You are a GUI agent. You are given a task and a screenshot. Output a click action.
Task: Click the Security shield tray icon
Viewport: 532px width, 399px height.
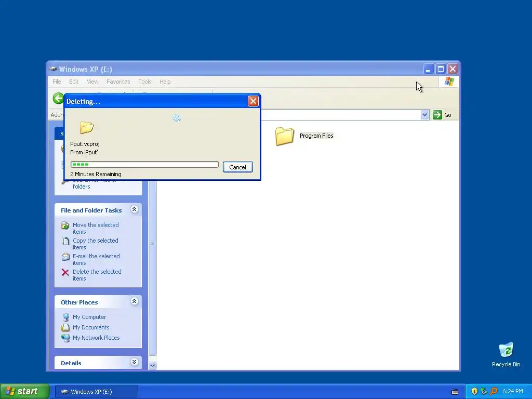tap(474, 391)
